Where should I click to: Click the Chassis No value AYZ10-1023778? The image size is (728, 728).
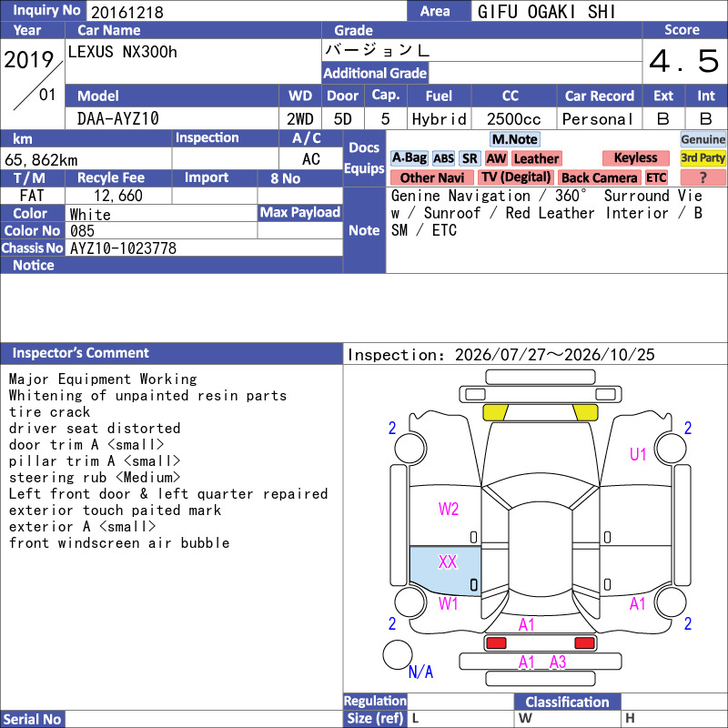coord(123,248)
